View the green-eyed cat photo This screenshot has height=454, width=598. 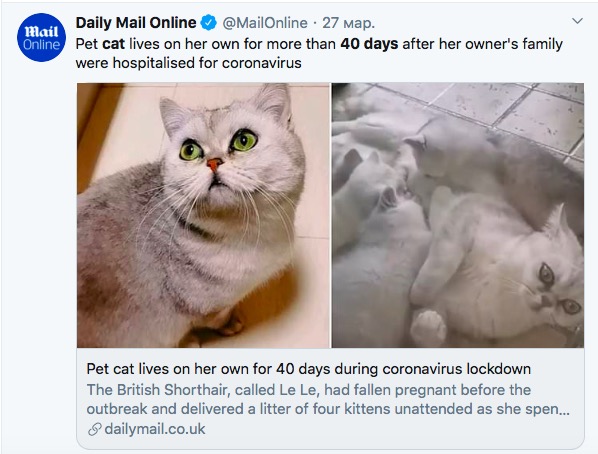point(203,215)
